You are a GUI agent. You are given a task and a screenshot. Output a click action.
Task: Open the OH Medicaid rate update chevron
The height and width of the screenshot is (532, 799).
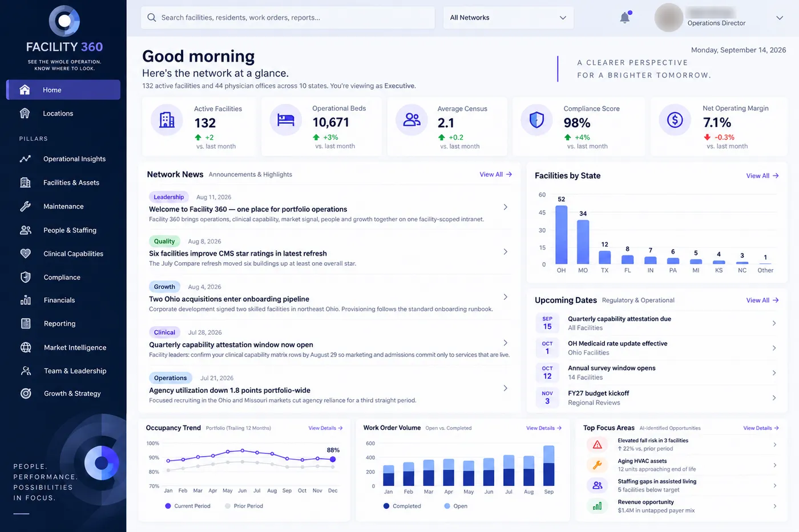pyautogui.click(x=774, y=348)
